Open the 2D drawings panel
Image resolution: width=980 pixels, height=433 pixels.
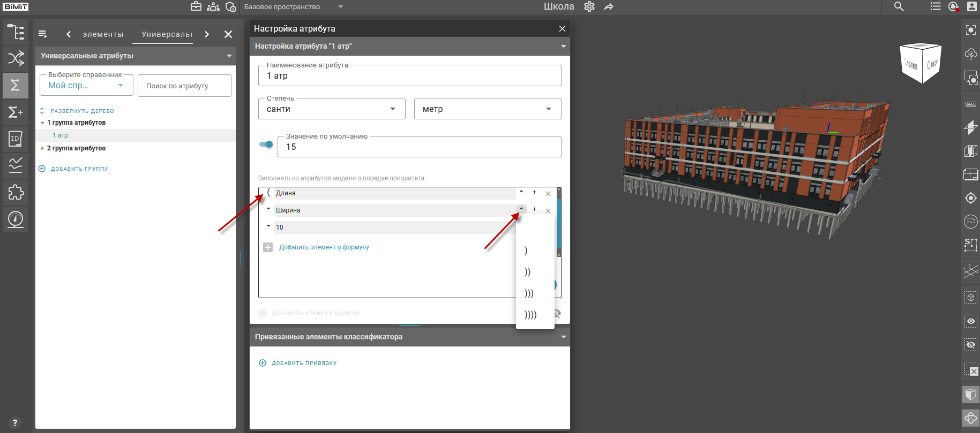click(x=16, y=139)
